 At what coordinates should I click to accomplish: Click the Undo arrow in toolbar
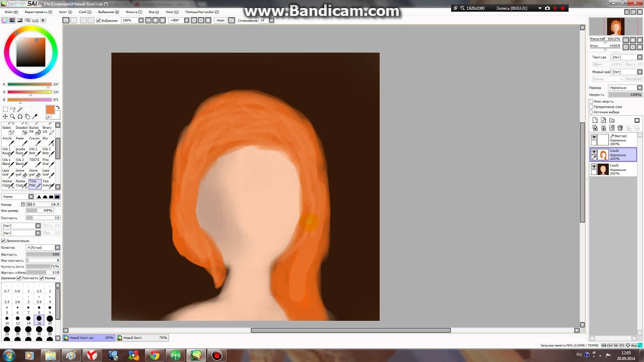point(66,20)
